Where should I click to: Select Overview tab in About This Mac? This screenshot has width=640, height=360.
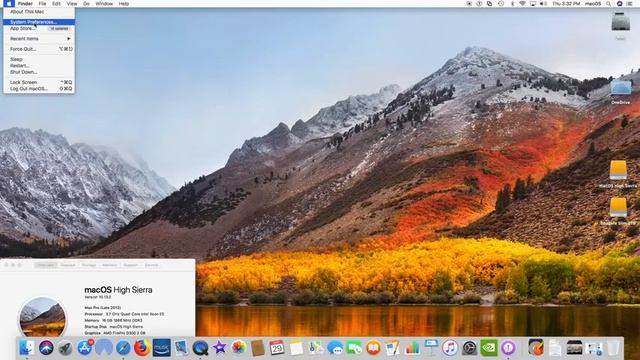45,265
